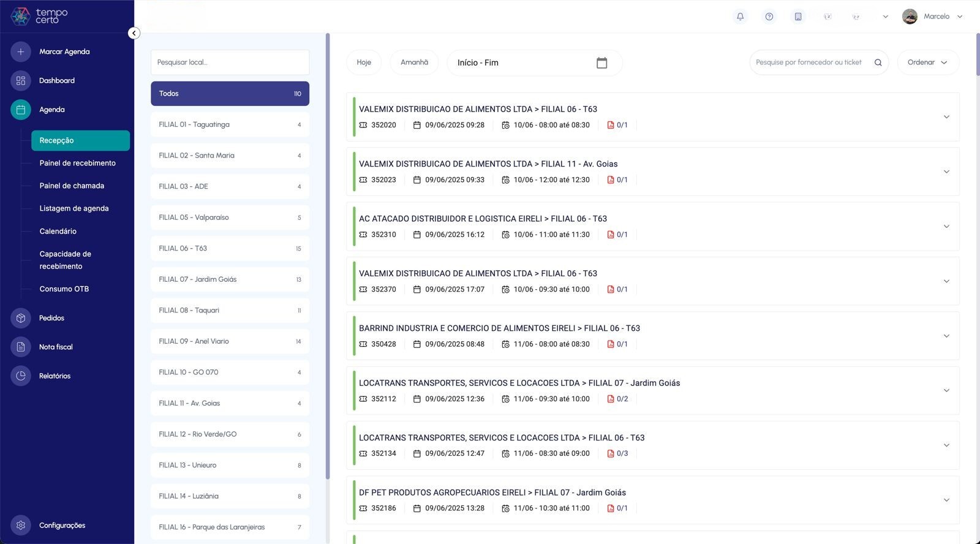Select FILIAL 05 - Valparaiso location

230,217
